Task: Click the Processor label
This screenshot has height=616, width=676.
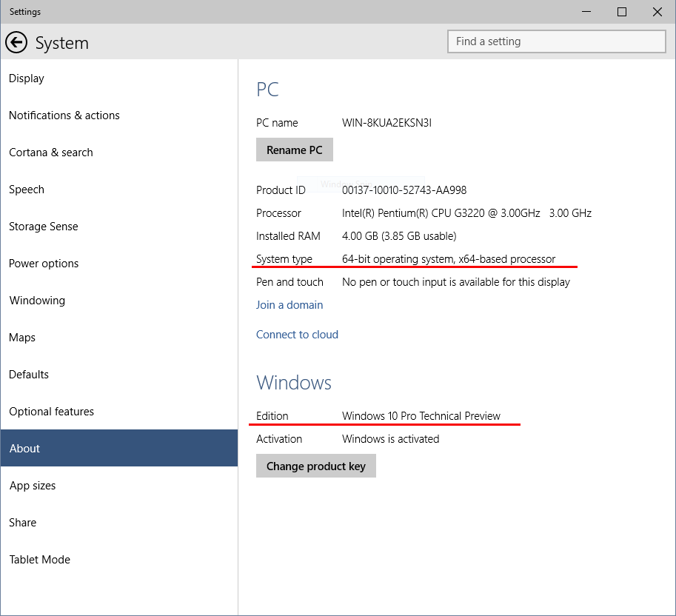Action: click(x=278, y=213)
